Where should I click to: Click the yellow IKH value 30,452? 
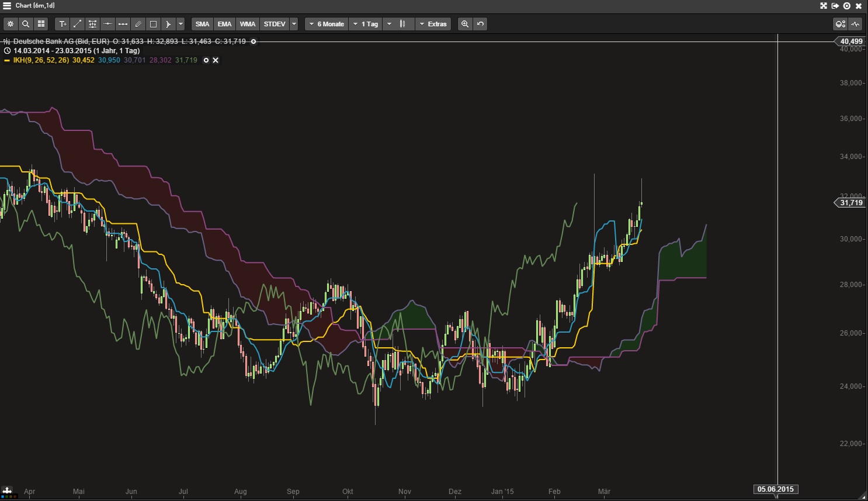[84, 60]
